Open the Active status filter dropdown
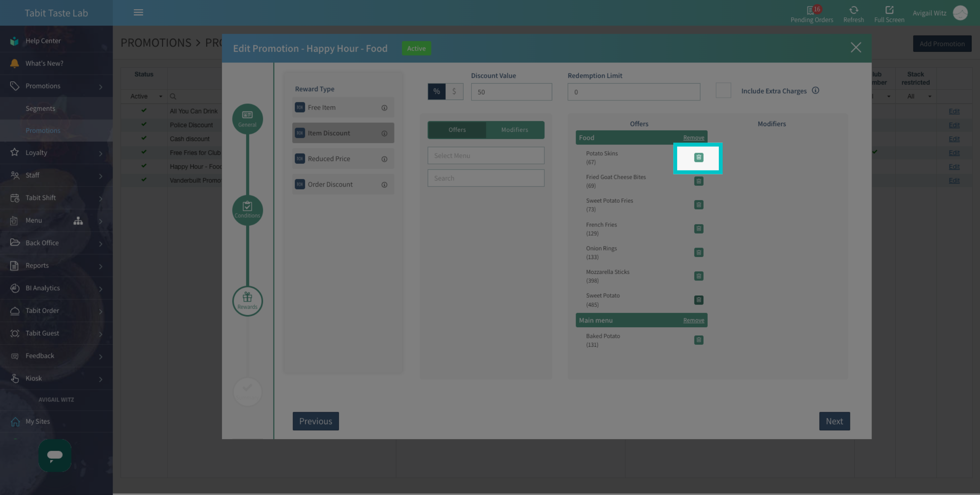 (146, 96)
